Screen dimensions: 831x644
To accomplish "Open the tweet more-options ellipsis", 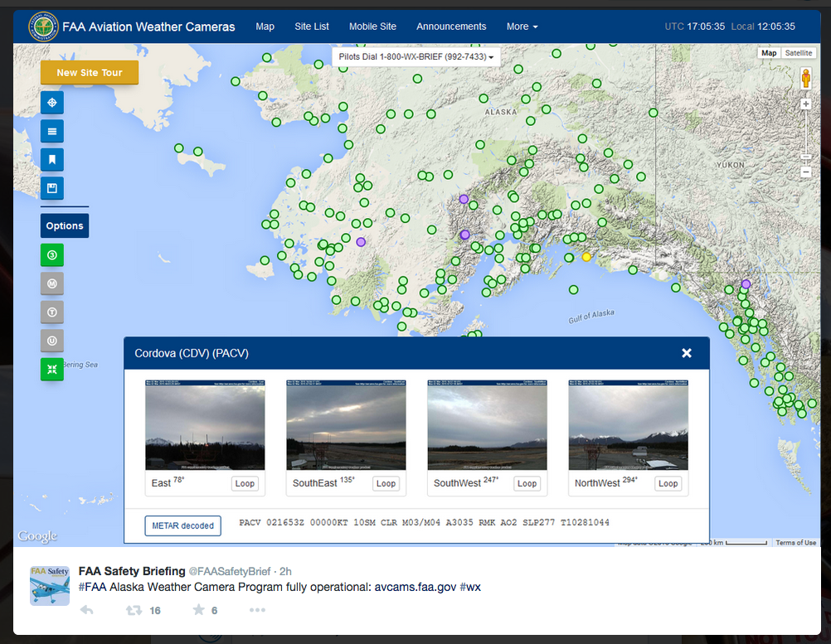I will tap(257, 610).
